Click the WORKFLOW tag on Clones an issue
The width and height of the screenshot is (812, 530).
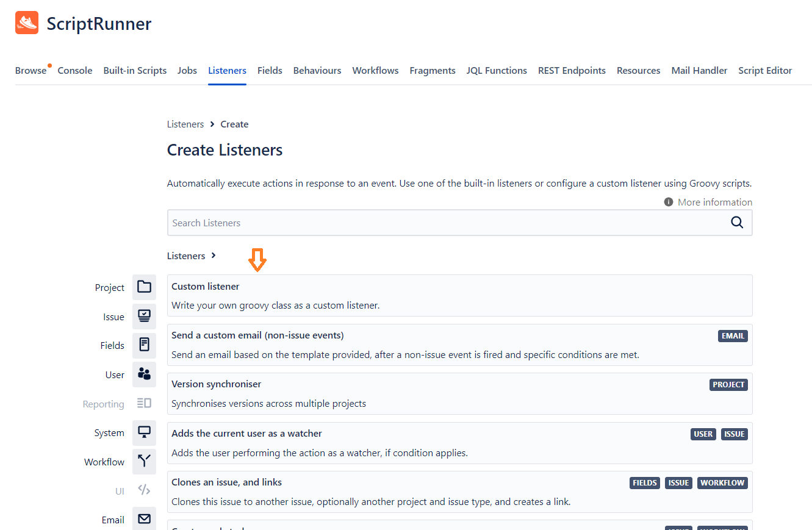click(722, 483)
